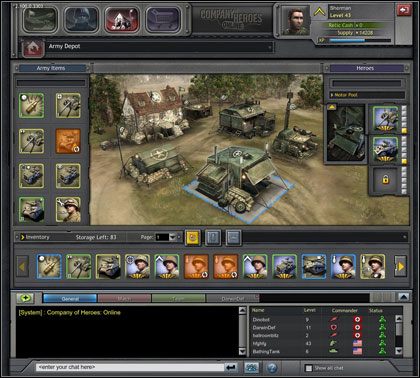Open the Army Items panel tab
This screenshot has height=378, width=420.
[51, 68]
